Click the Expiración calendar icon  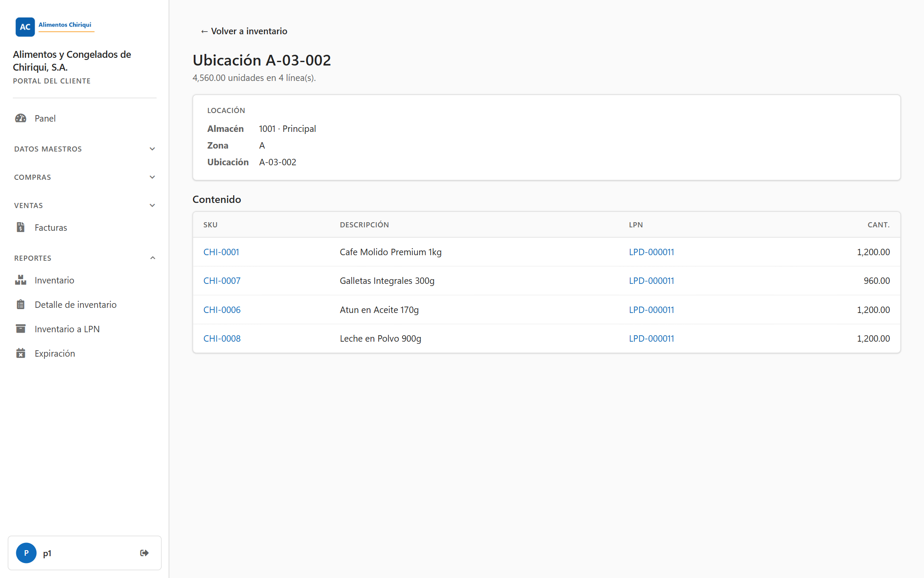pyautogui.click(x=21, y=353)
